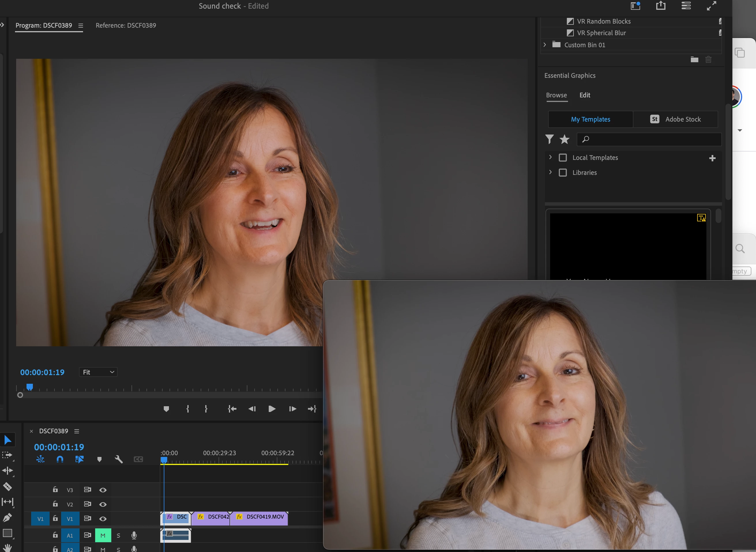Click the Play button in the Program monitor

(272, 409)
